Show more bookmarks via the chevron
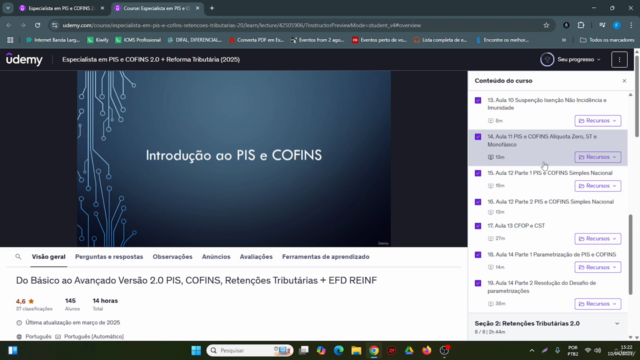 [x=564, y=40]
